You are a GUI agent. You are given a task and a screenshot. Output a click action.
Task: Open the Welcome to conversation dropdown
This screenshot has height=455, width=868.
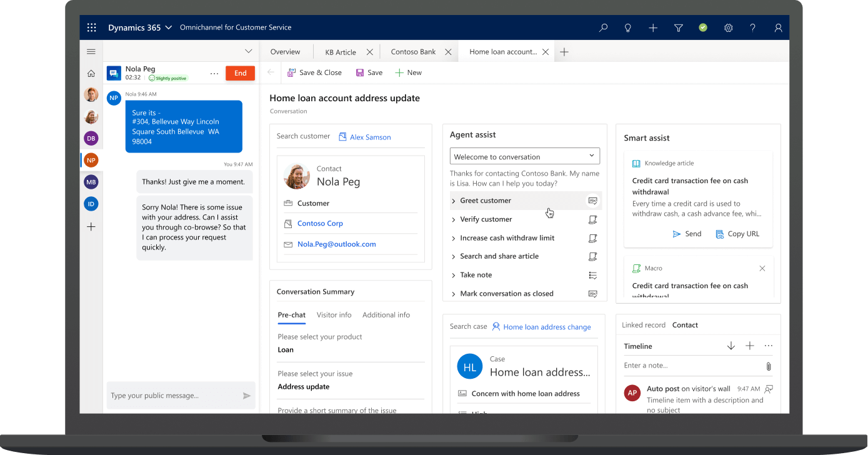(x=524, y=156)
